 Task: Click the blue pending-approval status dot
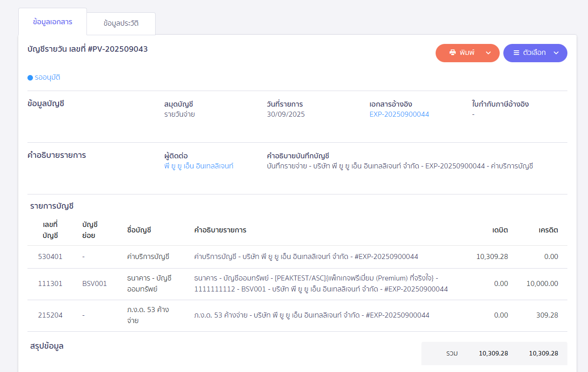point(30,78)
